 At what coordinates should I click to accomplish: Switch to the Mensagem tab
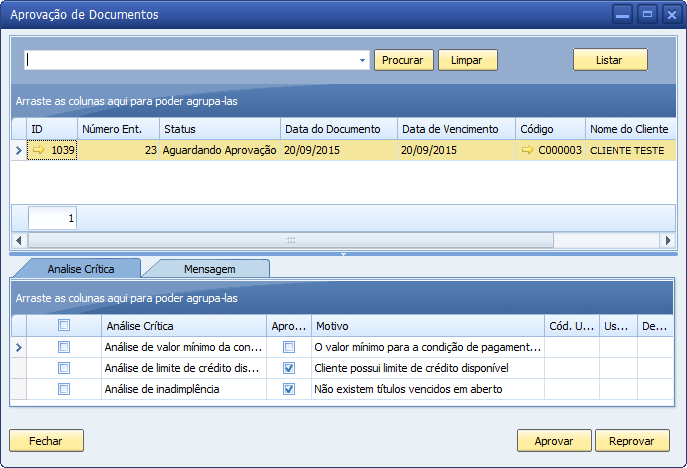pyautogui.click(x=209, y=269)
